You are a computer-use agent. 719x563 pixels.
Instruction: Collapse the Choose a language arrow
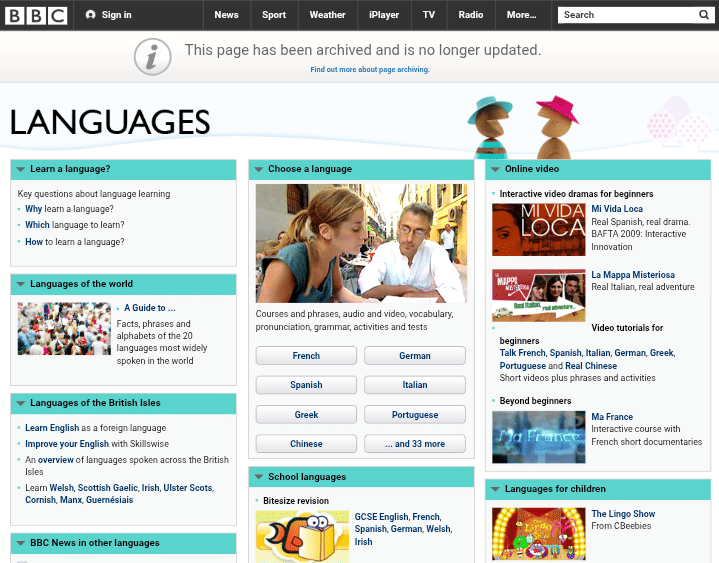(259, 169)
